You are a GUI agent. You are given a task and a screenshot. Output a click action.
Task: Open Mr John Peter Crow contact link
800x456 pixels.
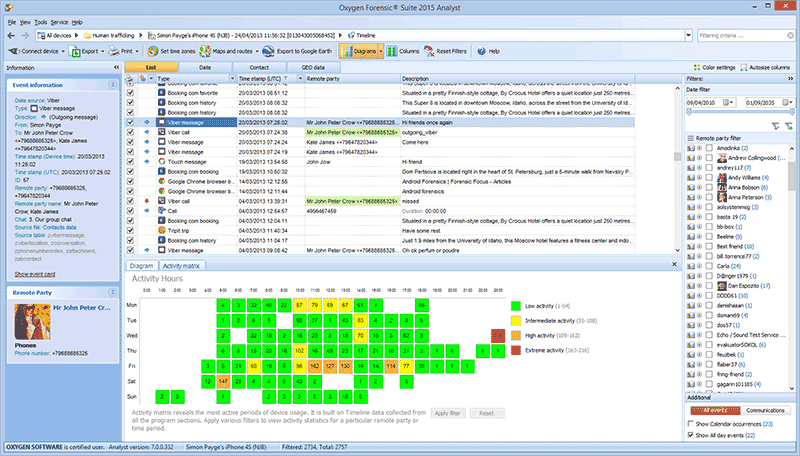tap(82, 308)
